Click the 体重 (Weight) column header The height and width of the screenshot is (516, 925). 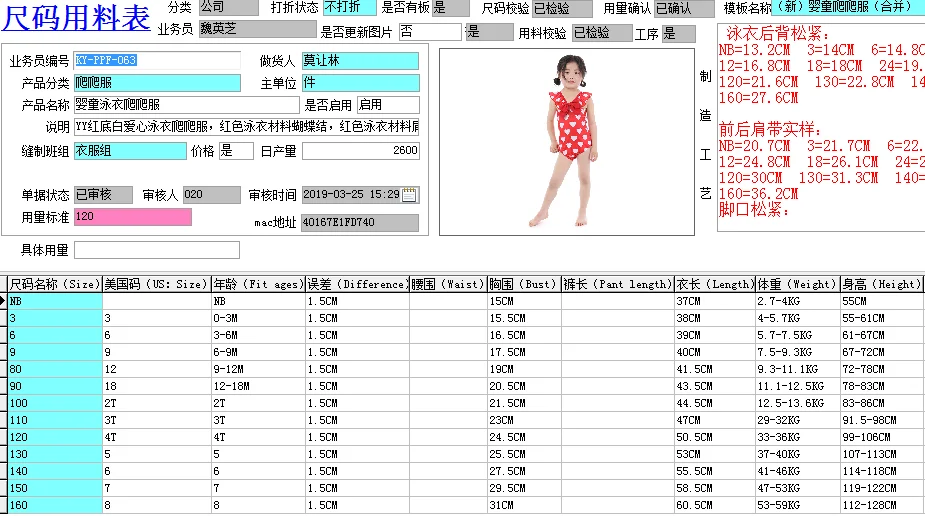pyautogui.click(x=798, y=284)
